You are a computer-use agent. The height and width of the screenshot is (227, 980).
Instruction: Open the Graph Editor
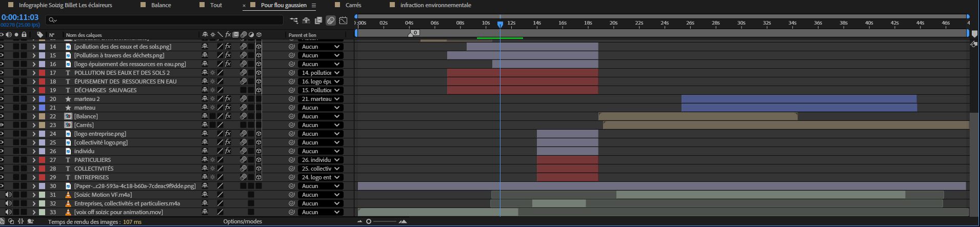click(x=343, y=20)
